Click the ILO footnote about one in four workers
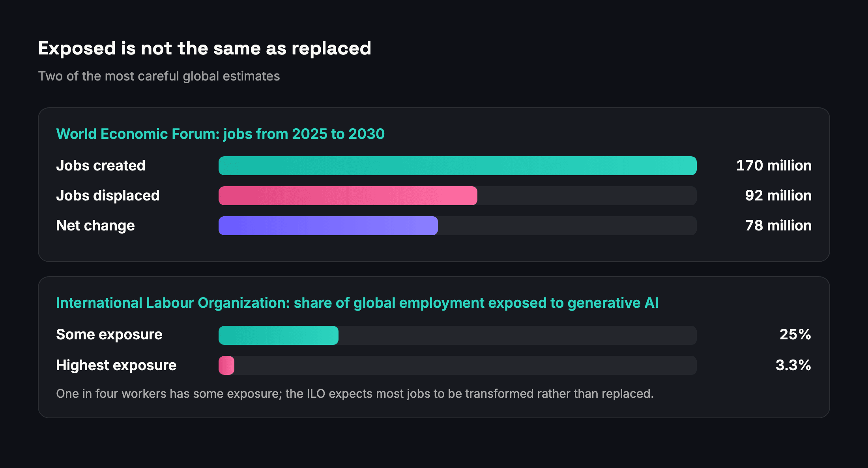Viewport: 868px width, 468px height. pyautogui.click(x=355, y=394)
